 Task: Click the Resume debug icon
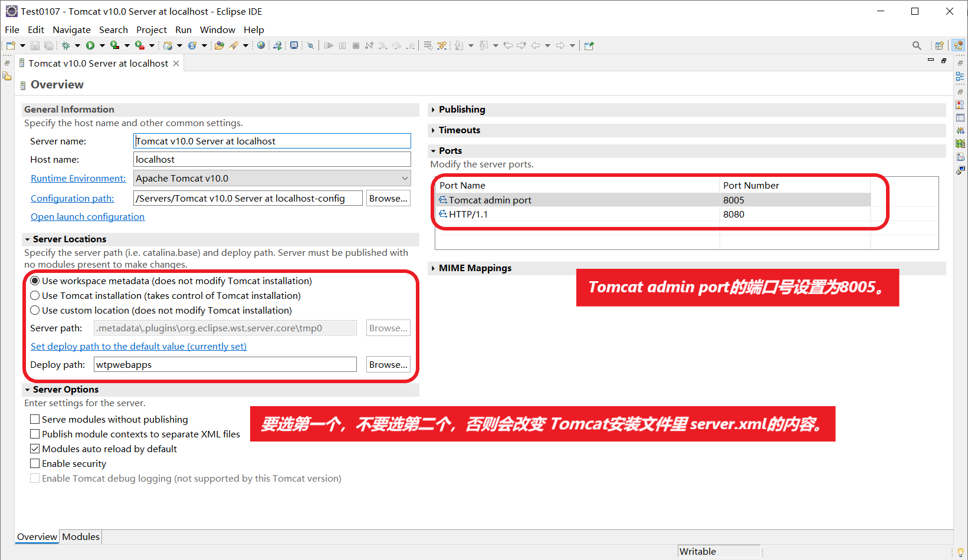point(329,45)
